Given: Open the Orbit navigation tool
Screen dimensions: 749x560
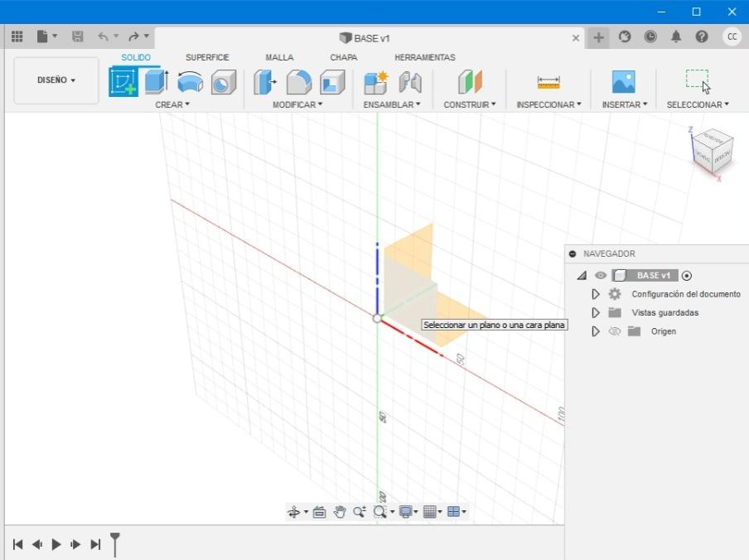Looking at the screenshot, I should pos(294,512).
